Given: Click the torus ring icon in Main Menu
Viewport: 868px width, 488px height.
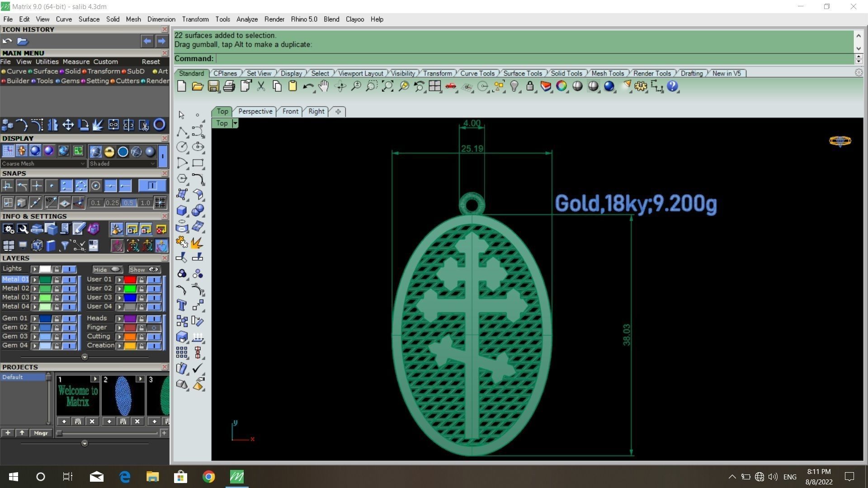Looking at the screenshot, I should [x=160, y=125].
